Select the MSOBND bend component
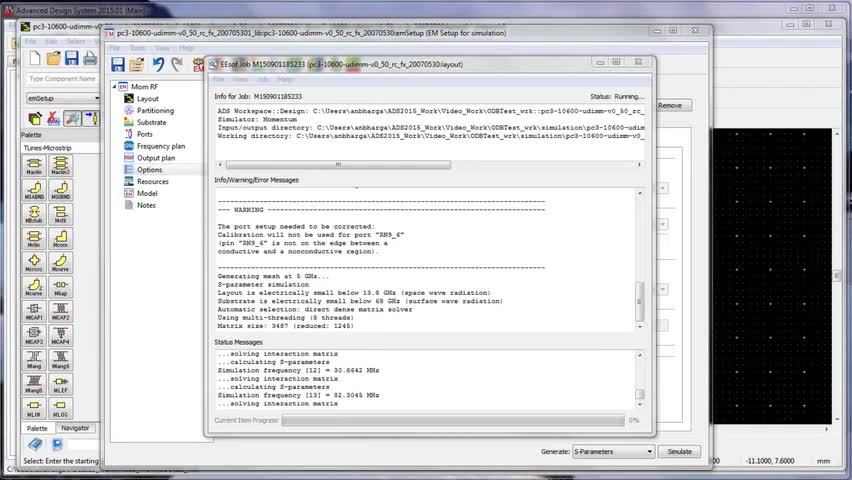The height and width of the screenshot is (480, 852). [x=60, y=190]
